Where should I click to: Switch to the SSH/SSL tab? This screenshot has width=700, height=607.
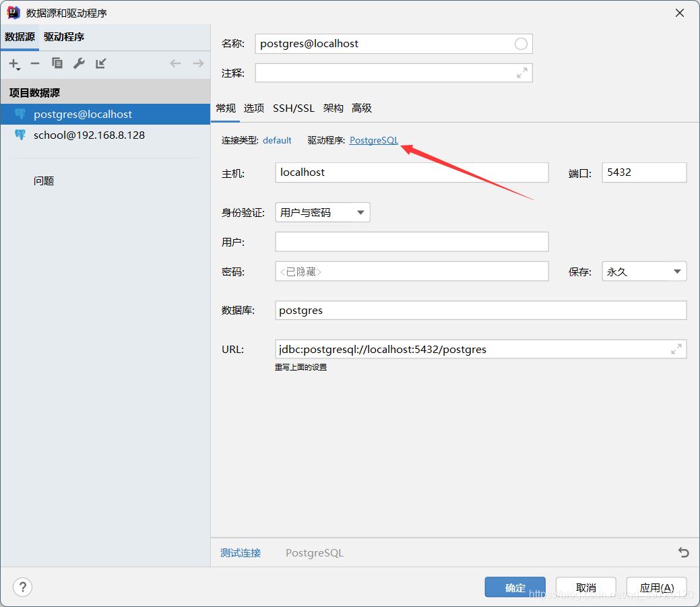294,108
